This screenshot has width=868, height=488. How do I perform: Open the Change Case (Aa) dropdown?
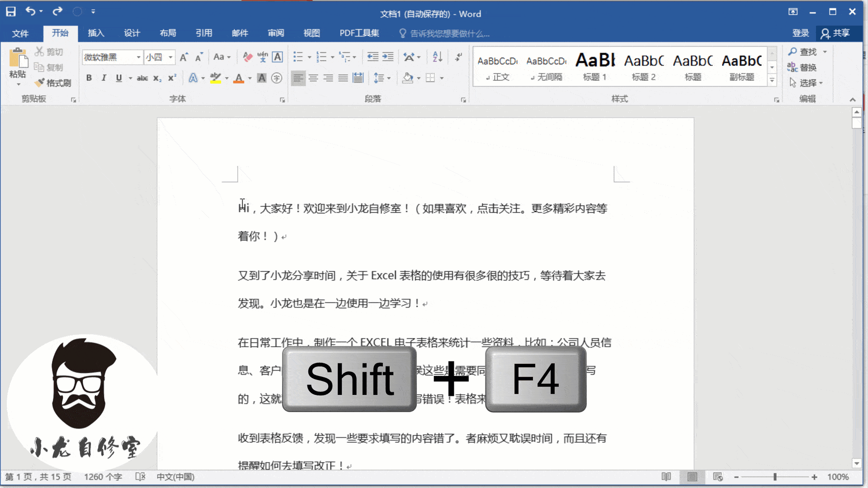click(222, 57)
